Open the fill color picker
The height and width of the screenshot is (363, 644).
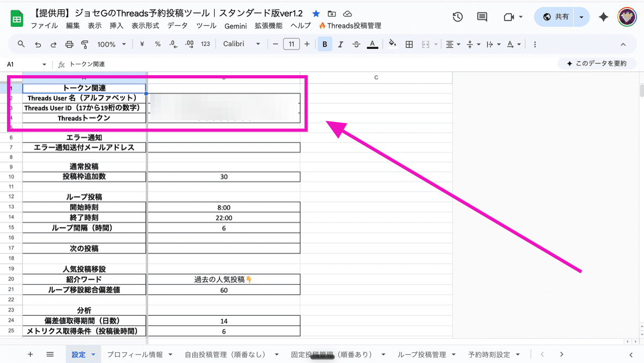point(393,44)
